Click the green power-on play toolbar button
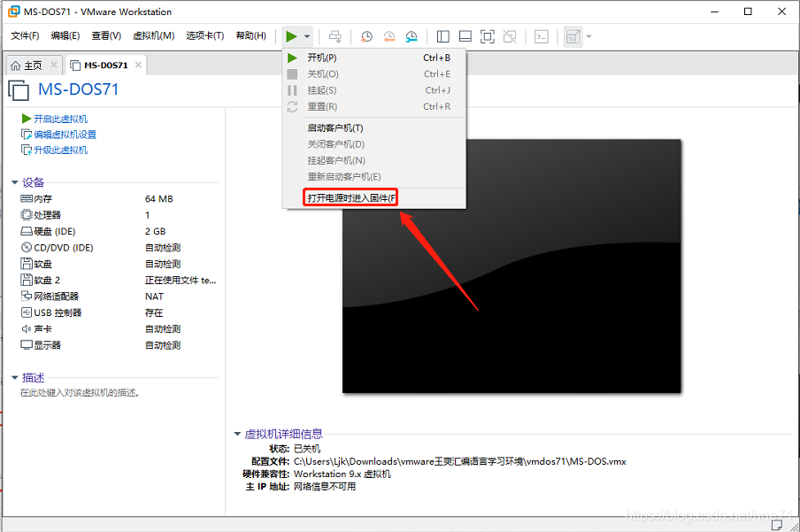The height and width of the screenshot is (532, 800). point(291,36)
